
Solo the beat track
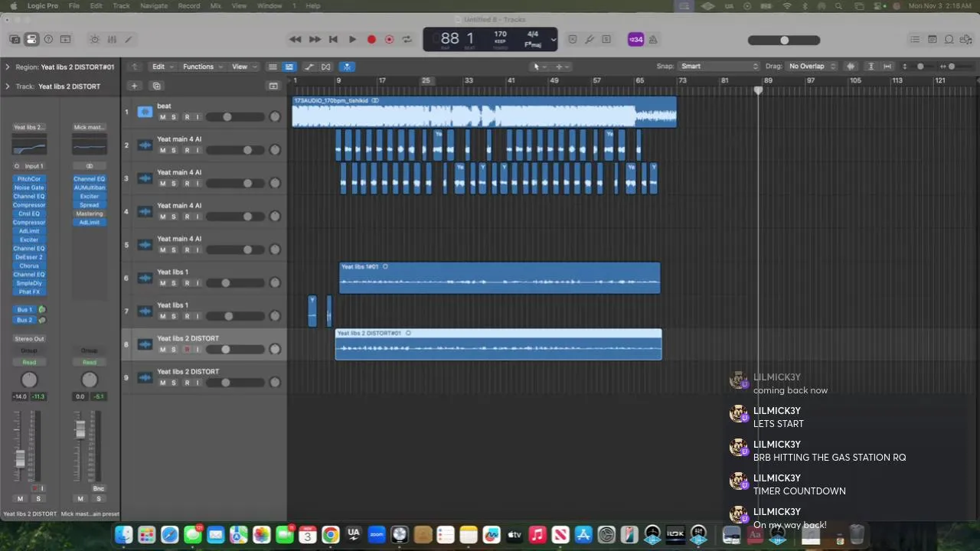174,117
